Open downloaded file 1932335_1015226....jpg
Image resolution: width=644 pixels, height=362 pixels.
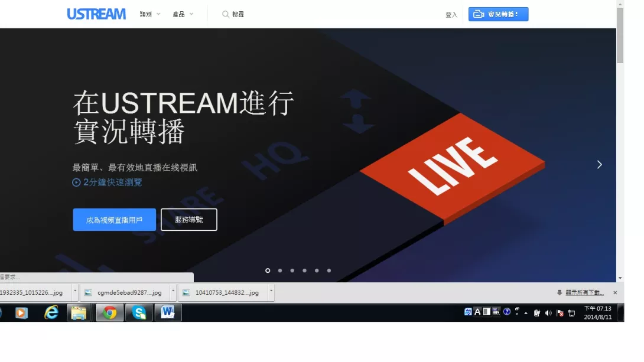(x=34, y=293)
